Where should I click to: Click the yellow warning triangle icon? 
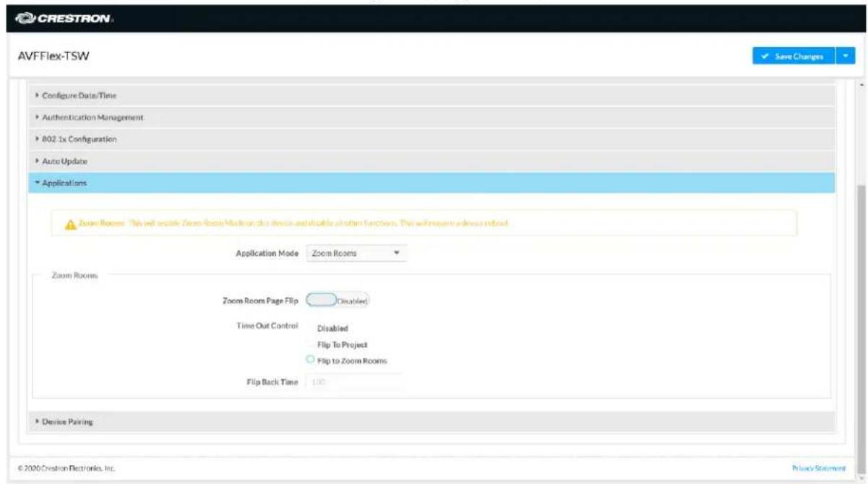coord(71,225)
